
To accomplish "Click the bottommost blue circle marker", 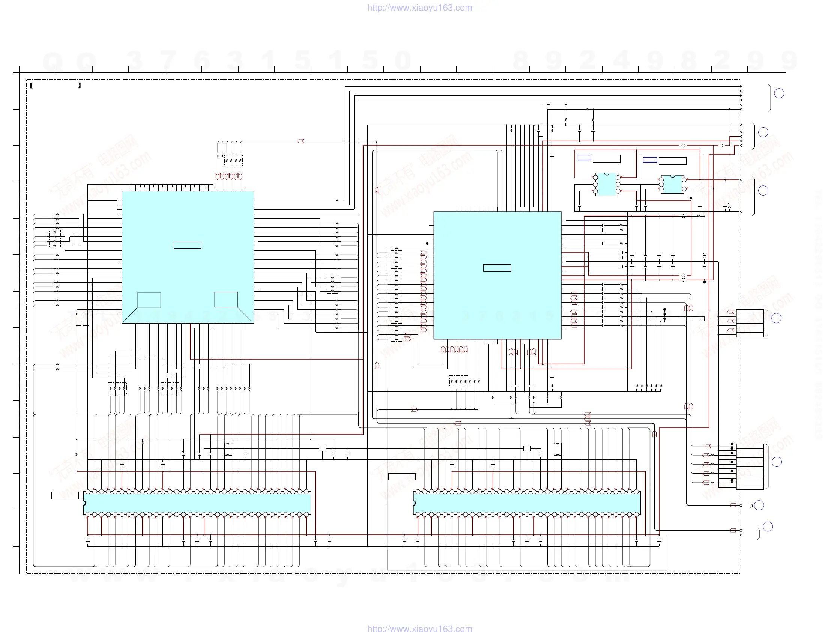I will (768, 527).
